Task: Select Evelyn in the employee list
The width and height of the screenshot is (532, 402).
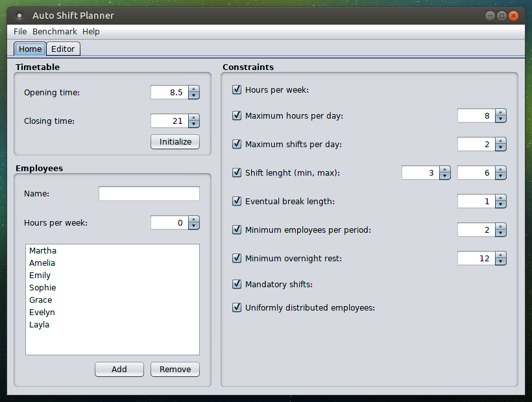Action: [112, 312]
